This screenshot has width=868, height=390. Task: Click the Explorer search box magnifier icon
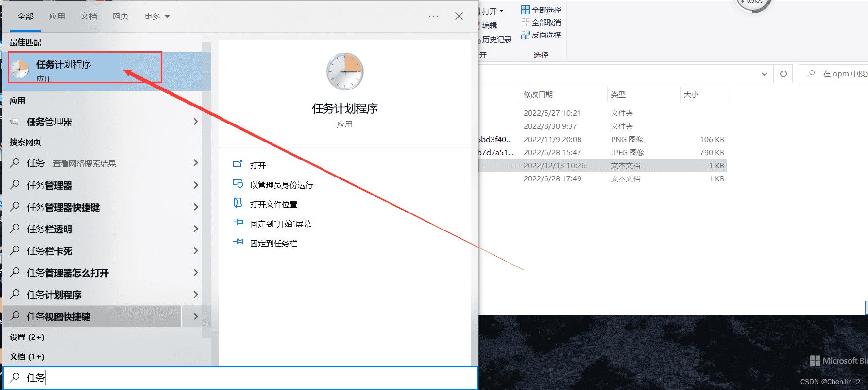pyautogui.click(x=811, y=74)
